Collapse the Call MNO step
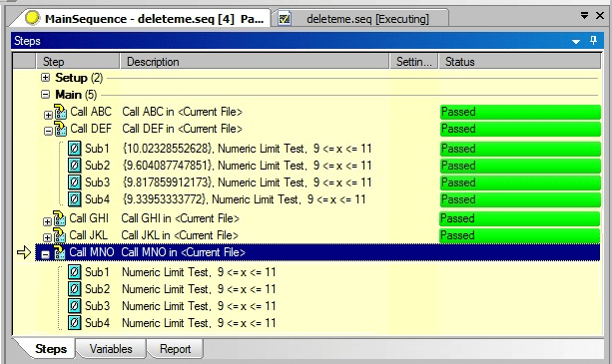612x364 pixels. (46, 255)
